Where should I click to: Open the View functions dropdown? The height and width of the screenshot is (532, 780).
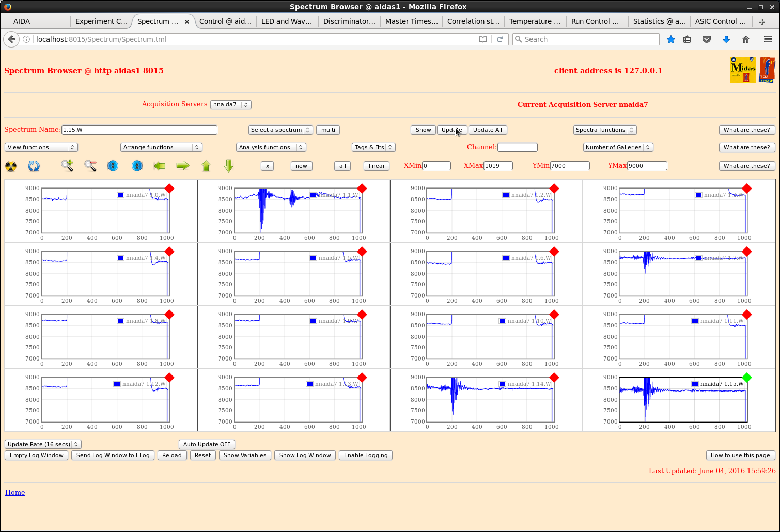[41, 147]
